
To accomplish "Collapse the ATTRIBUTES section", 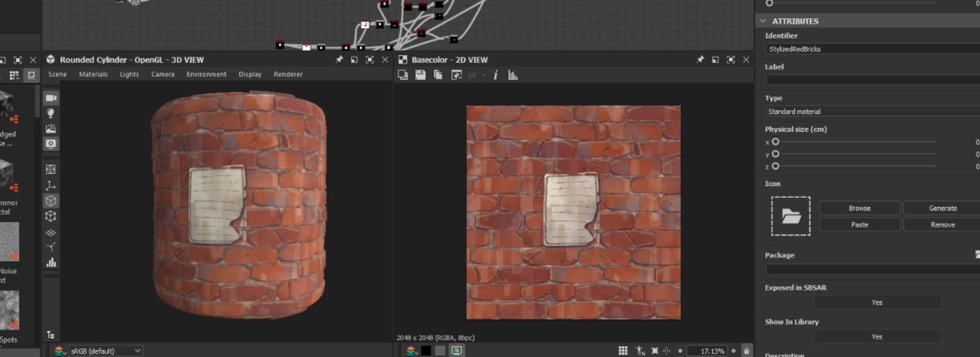I will pos(763,21).
